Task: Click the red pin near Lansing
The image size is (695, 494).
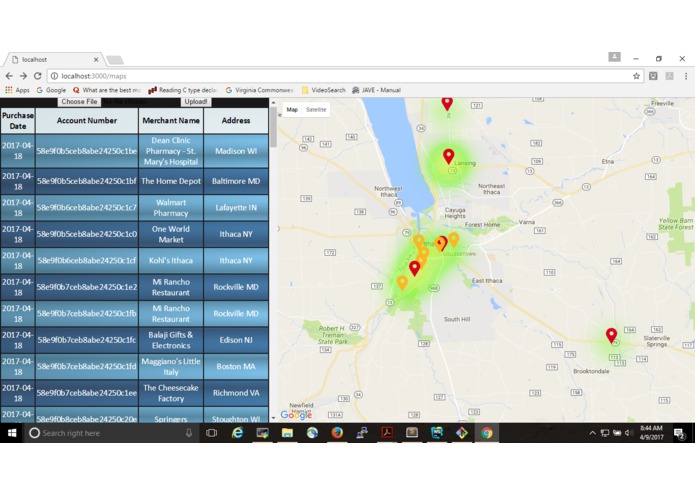Action: tap(449, 156)
